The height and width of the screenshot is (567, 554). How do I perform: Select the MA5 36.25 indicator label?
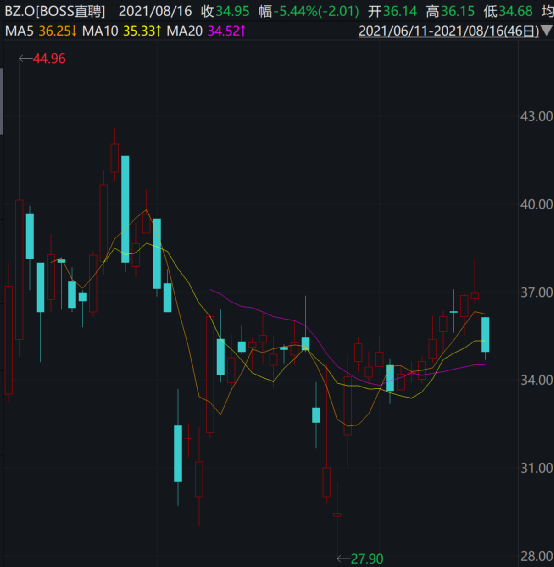point(41,31)
